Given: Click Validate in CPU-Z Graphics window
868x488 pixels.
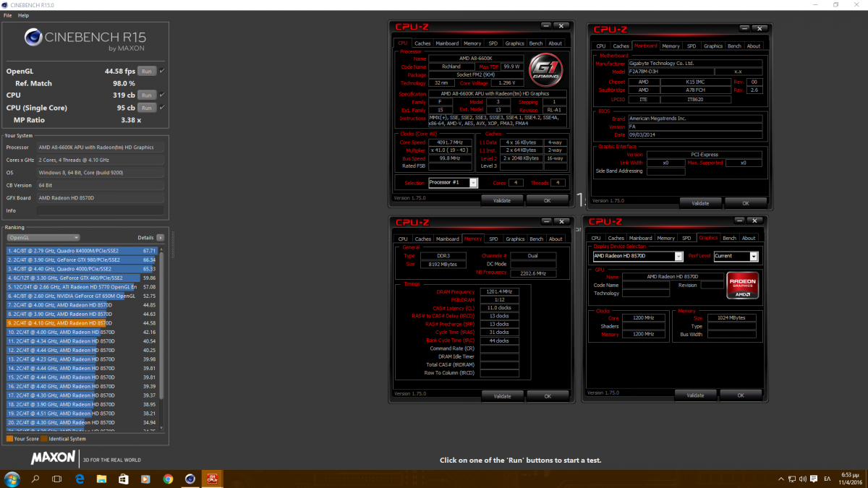Looking at the screenshot, I should pos(695,395).
